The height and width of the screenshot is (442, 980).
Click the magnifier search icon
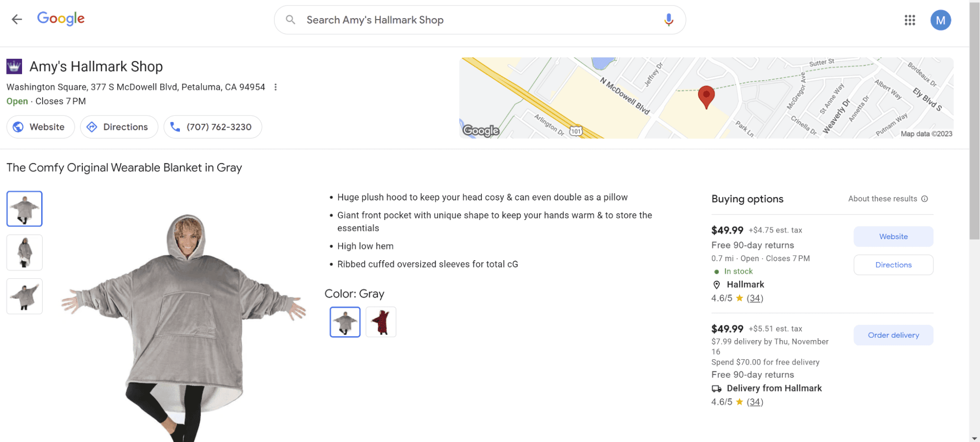point(290,20)
